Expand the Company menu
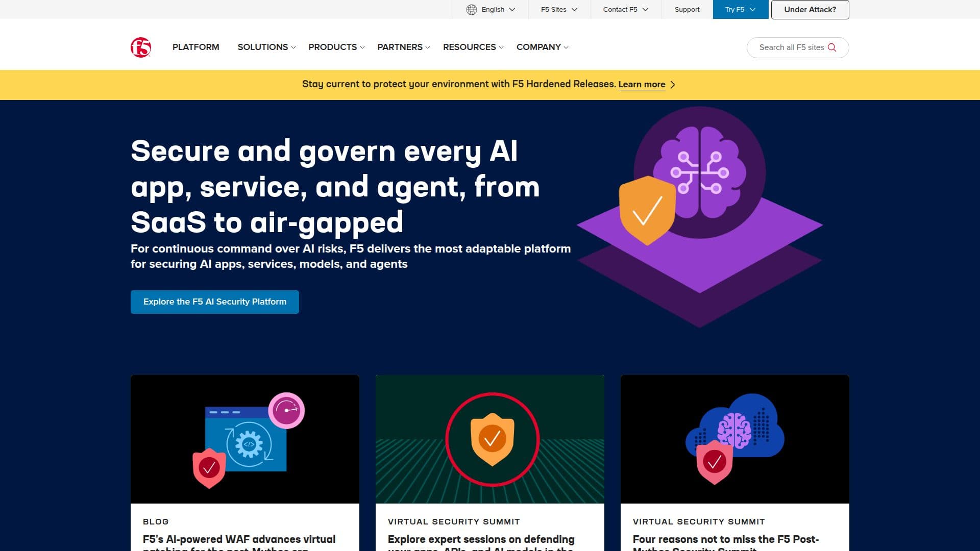 543,47
